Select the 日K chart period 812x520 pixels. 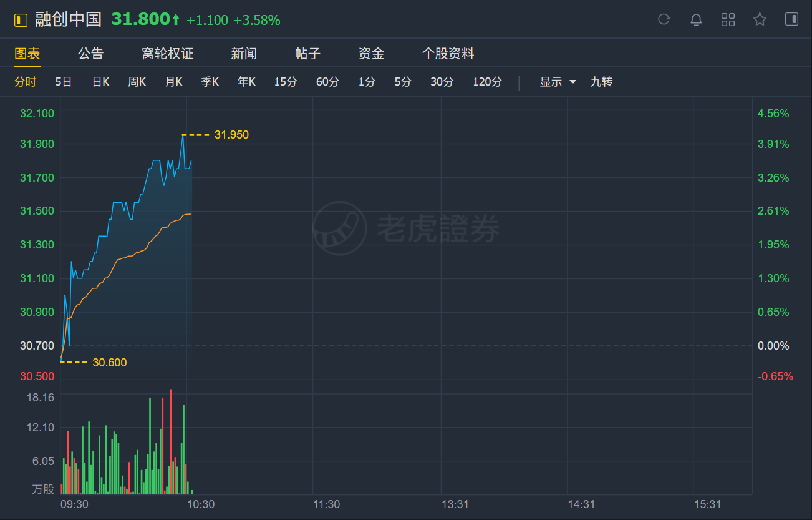point(100,82)
